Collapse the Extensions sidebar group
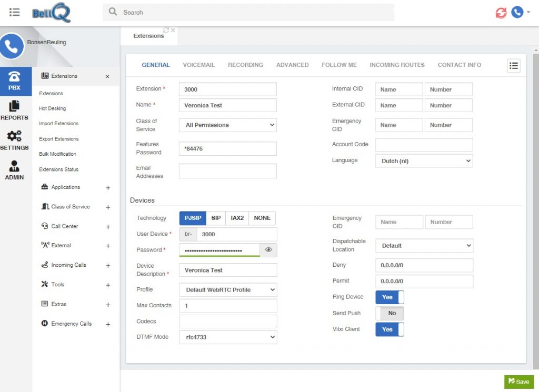The image size is (539, 392). pyautogui.click(x=107, y=76)
